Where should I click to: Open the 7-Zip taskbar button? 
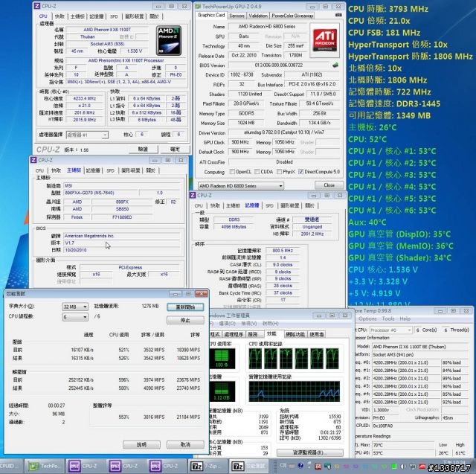[x=207, y=466]
